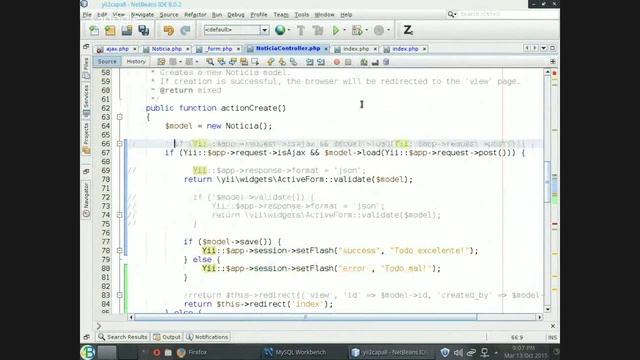
Task: Click the Shift Line Left icon in editor toolbar
Action: pyautogui.click(x=309, y=62)
